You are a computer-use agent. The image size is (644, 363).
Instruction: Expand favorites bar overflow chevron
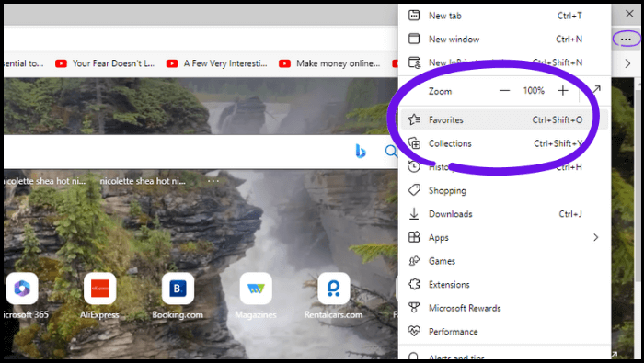point(627,63)
